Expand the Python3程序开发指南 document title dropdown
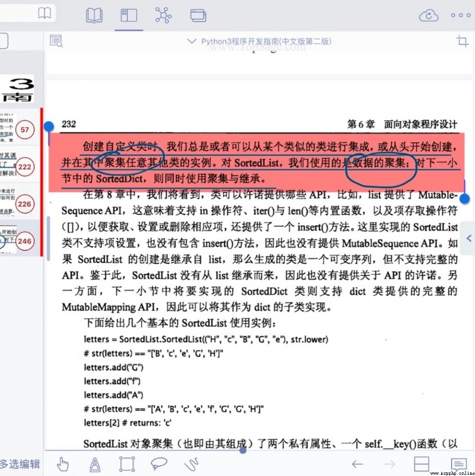This screenshot has height=476, width=475. coord(259,42)
